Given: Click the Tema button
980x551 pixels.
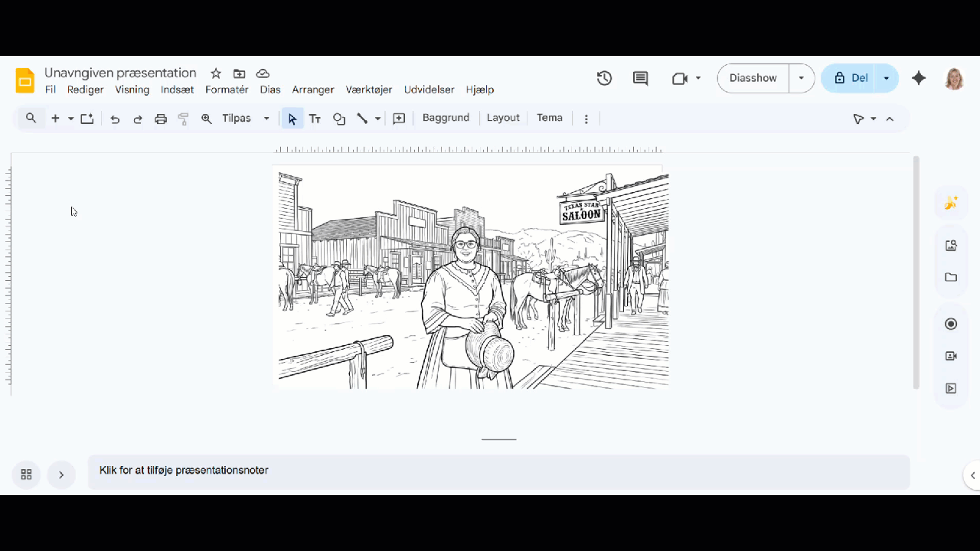Looking at the screenshot, I should click(549, 118).
